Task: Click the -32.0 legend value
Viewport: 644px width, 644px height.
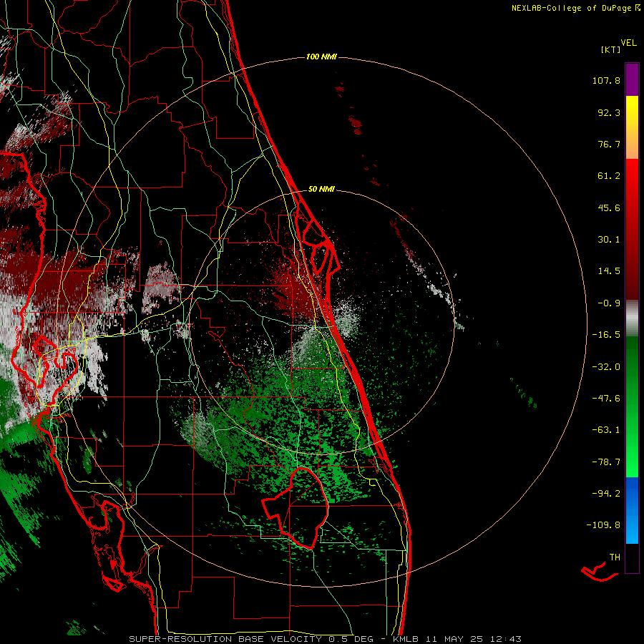Action: coord(606,367)
